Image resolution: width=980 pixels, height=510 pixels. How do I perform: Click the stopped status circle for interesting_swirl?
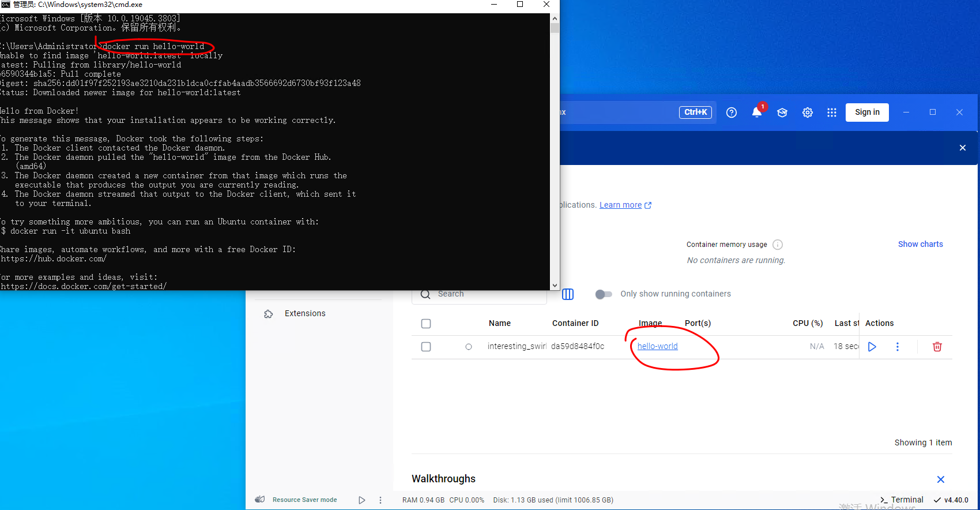[x=469, y=347]
